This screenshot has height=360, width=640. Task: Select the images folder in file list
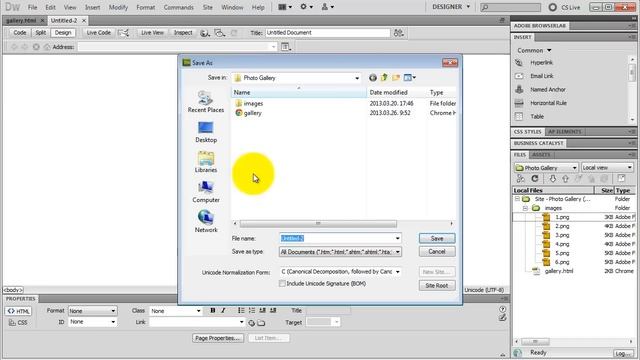pos(249,104)
